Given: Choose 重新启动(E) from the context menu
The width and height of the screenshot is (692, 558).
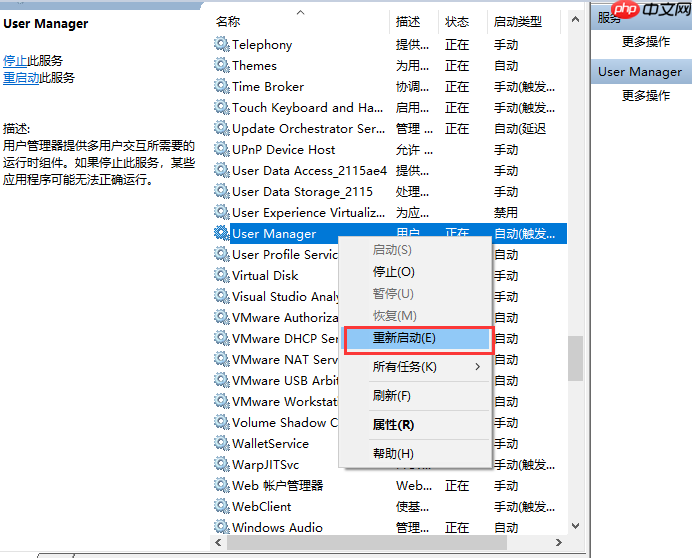Looking at the screenshot, I should [404, 338].
